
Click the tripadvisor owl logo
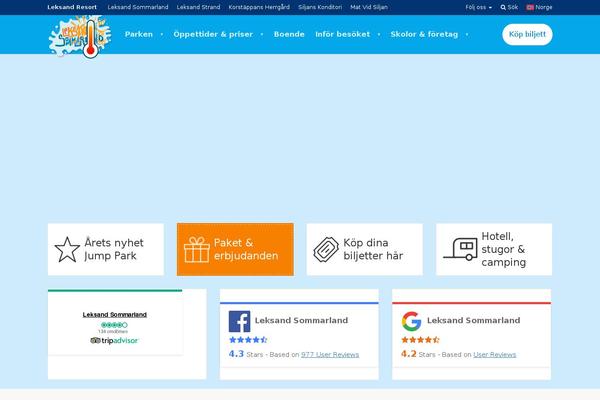tap(95, 340)
